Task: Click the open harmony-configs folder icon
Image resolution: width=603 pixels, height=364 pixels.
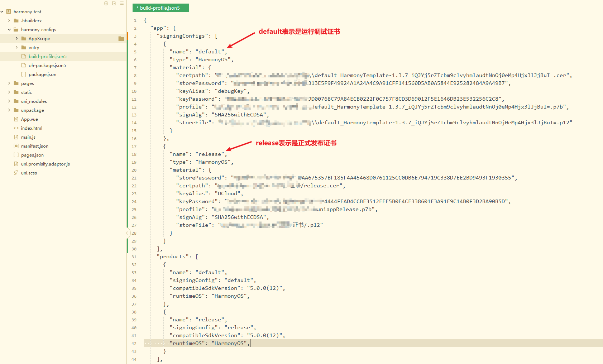Action: pyautogui.click(x=16, y=30)
